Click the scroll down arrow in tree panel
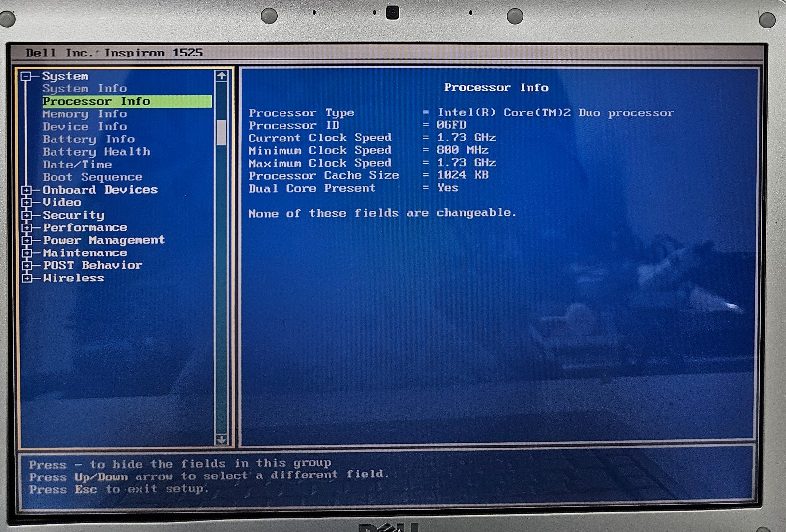Viewport: 786px width, 532px height. point(222,439)
